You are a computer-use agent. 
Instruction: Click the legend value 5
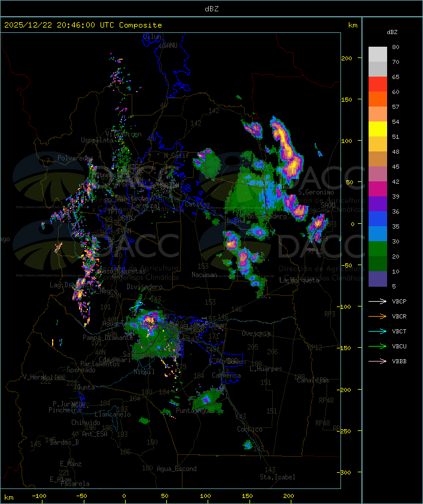tap(394, 286)
